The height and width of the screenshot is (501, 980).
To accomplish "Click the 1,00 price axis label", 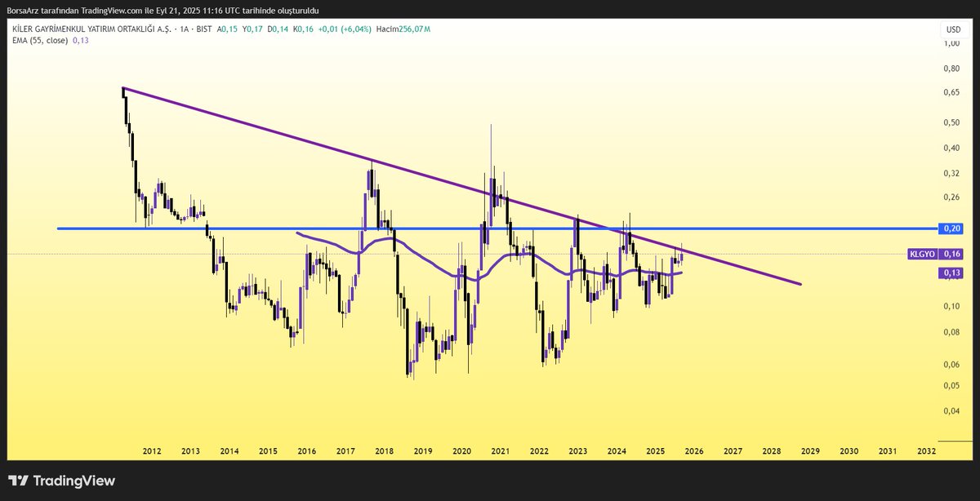I will [952, 43].
